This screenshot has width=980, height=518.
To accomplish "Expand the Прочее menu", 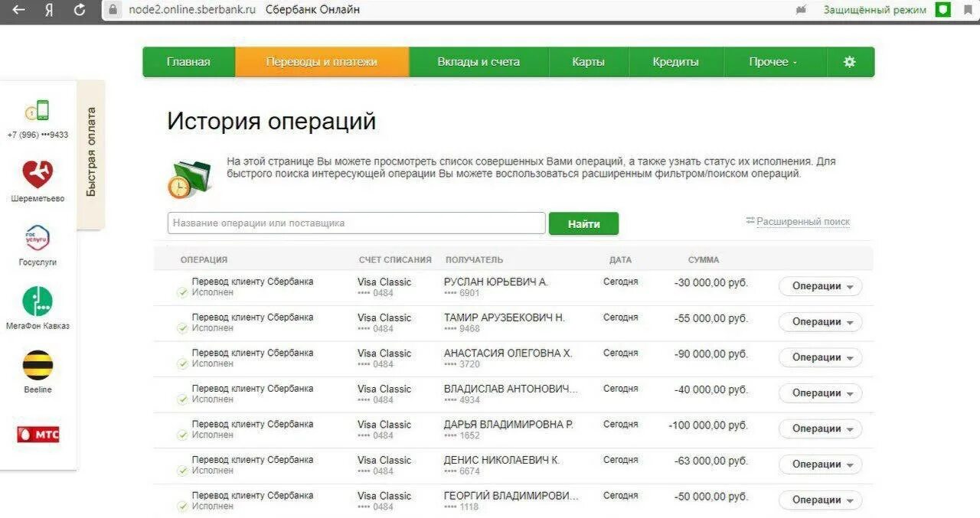I will pos(773,62).
